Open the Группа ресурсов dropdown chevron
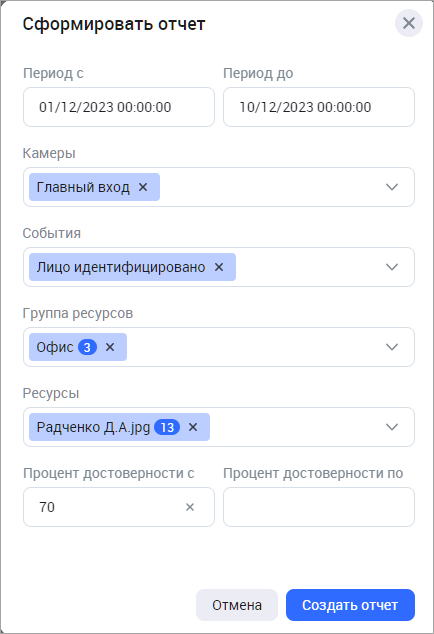Image resolution: width=434 pixels, height=634 pixels. tap(392, 347)
